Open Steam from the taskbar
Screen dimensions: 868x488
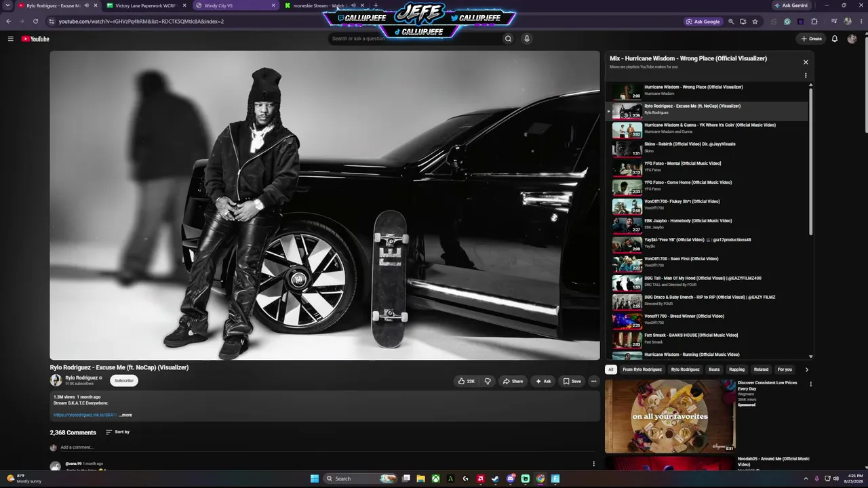(x=496, y=479)
